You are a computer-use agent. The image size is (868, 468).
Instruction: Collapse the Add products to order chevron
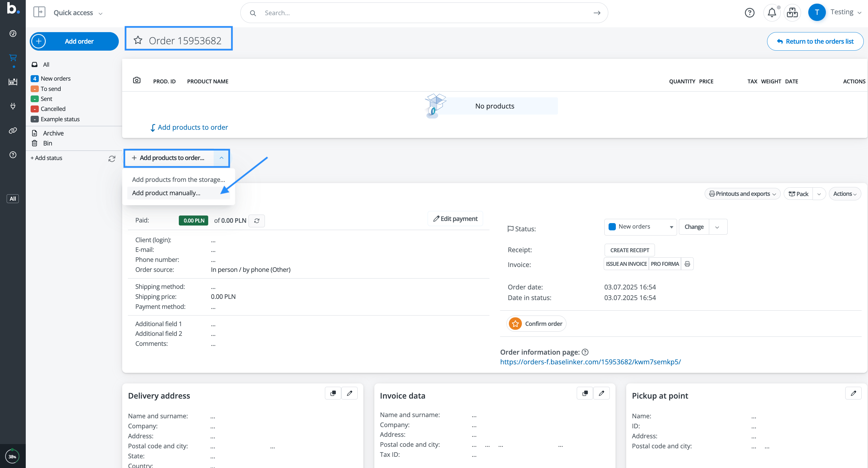pyautogui.click(x=221, y=158)
